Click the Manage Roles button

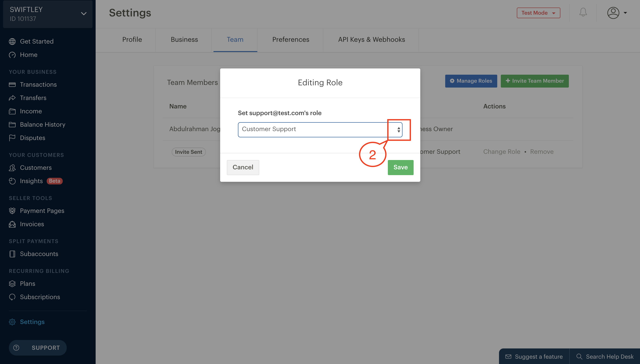[471, 81]
